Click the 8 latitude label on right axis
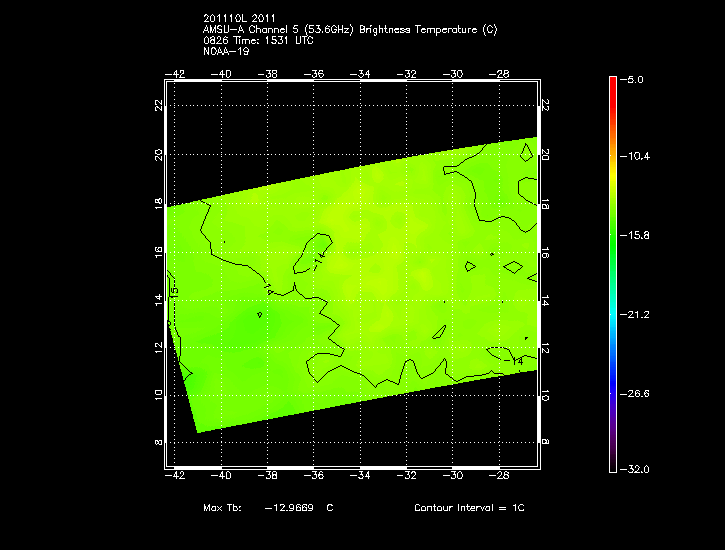Viewport: 725px width, 550px height. 546,441
